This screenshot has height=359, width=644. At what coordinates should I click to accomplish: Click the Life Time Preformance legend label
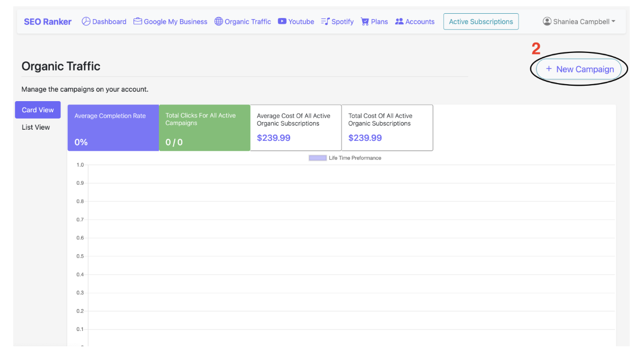[355, 158]
